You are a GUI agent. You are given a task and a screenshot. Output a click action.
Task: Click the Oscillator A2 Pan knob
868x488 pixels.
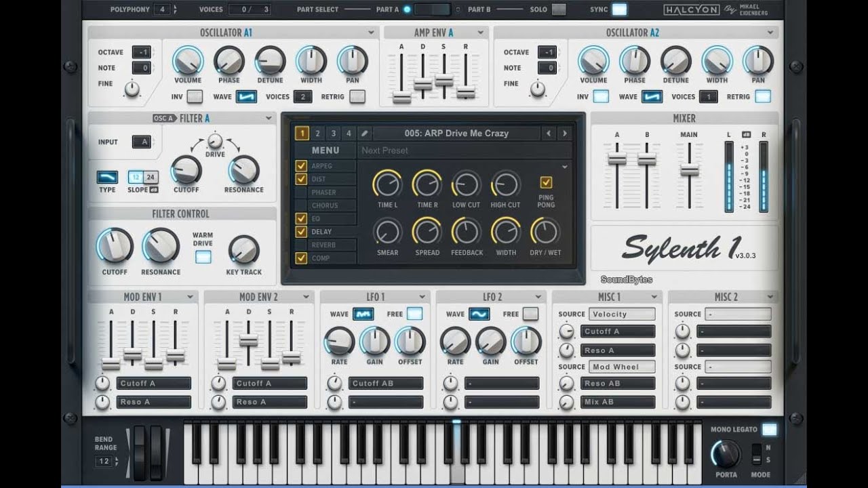click(x=758, y=61)
